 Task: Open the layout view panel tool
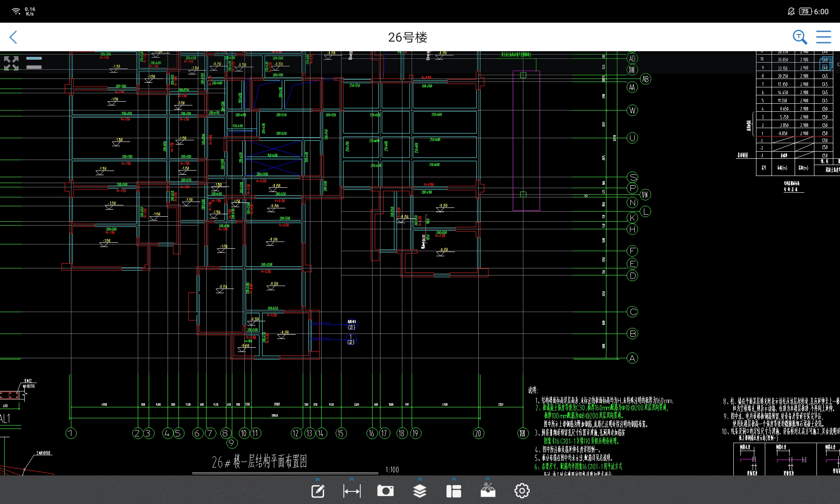tap(454, 491)
